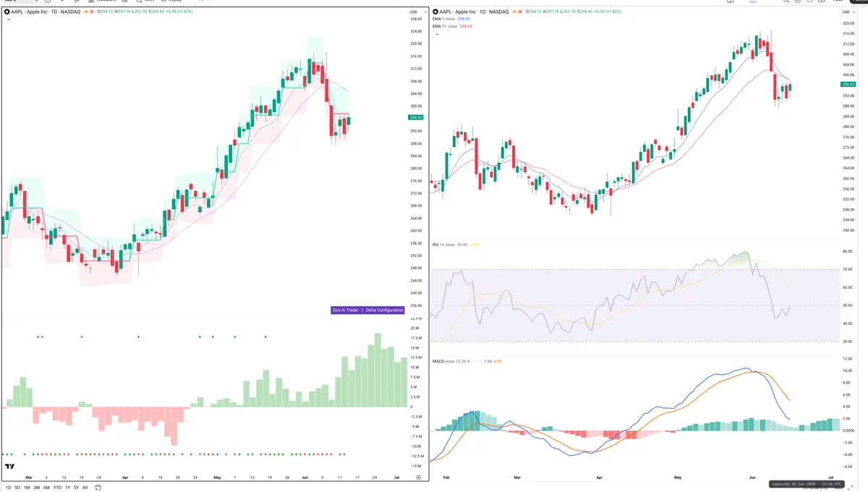Select the RSI 14 close legend
The width and height of the screenshot is (868, 492).
[x=445, y=245]
